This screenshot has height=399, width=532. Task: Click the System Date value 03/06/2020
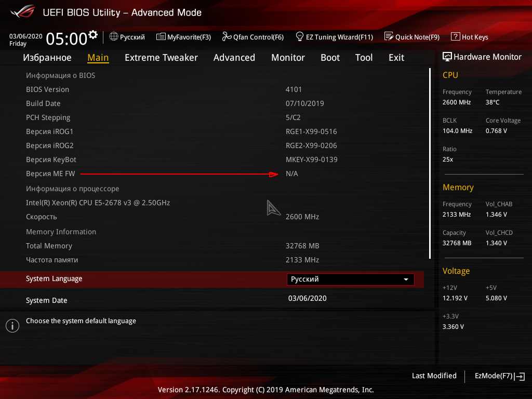click(x=308, y=298)
